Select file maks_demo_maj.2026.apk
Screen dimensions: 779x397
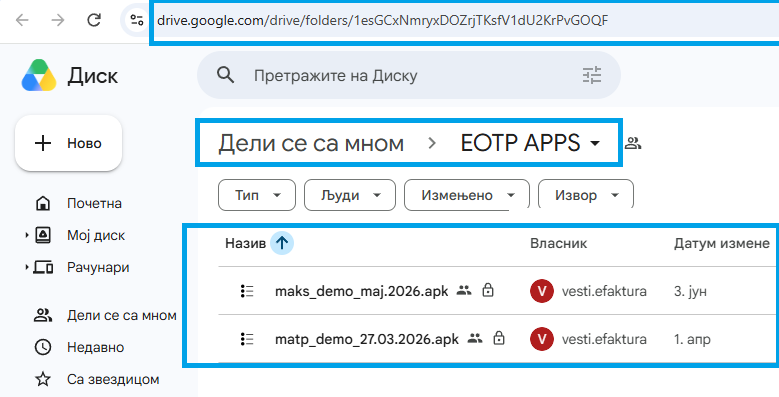tap(362, 291)
